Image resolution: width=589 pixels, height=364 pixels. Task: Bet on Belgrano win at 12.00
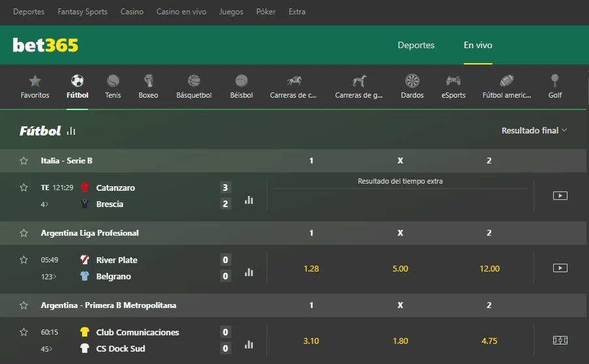coord(489,269)
